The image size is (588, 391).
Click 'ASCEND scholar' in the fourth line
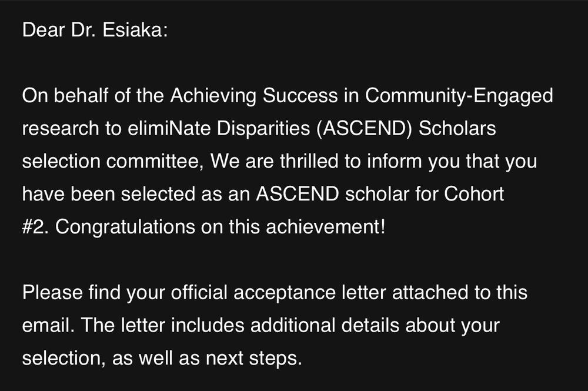(x=333, y=194)
